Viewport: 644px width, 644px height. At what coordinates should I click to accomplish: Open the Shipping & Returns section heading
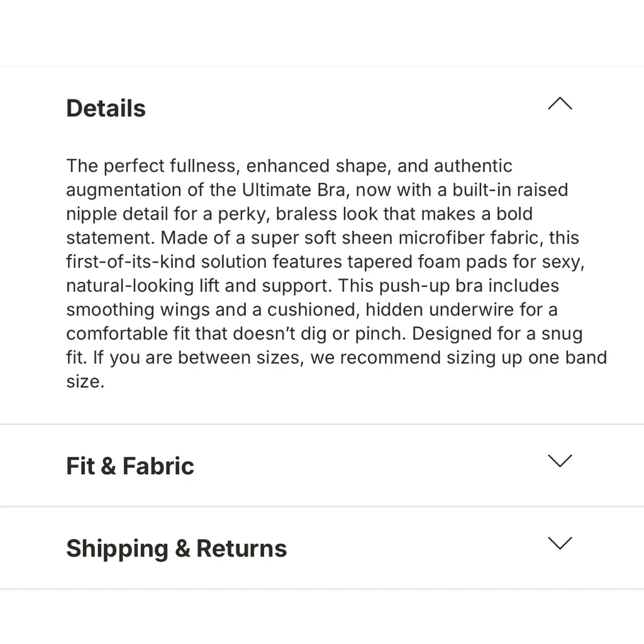[177, 548]
